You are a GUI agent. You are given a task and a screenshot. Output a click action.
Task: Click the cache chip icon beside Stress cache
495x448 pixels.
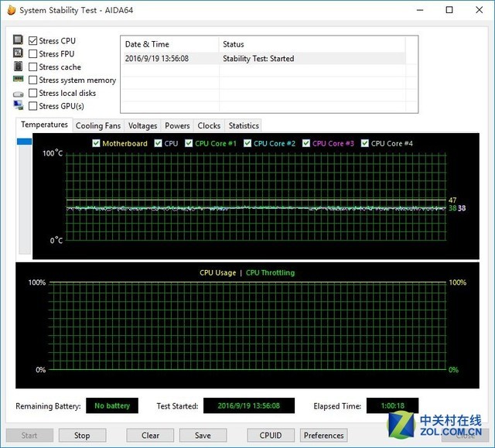pyautogui.click(x=19, y=67)
